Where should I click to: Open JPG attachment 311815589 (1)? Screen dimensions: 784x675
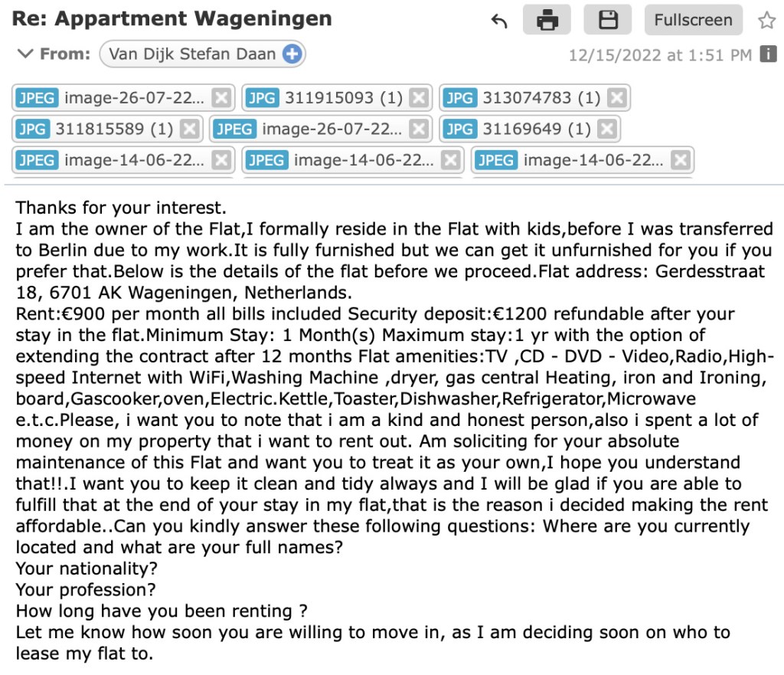[x=114, y=129]
